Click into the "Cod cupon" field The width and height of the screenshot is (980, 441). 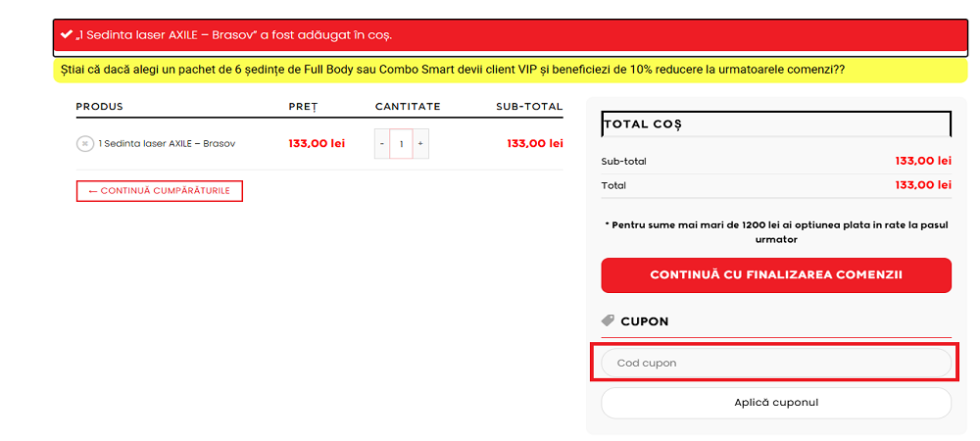coord(776,363)
